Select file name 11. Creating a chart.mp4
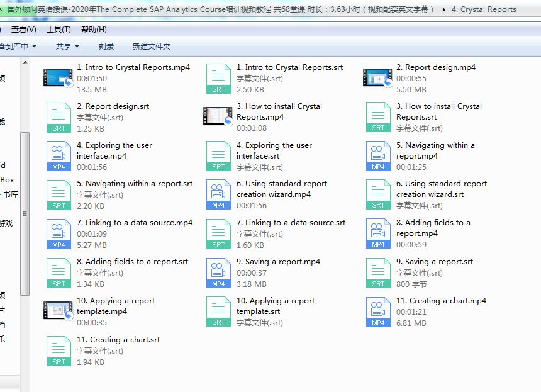Screen dimensions: 541x392 [x=441, y=301]
